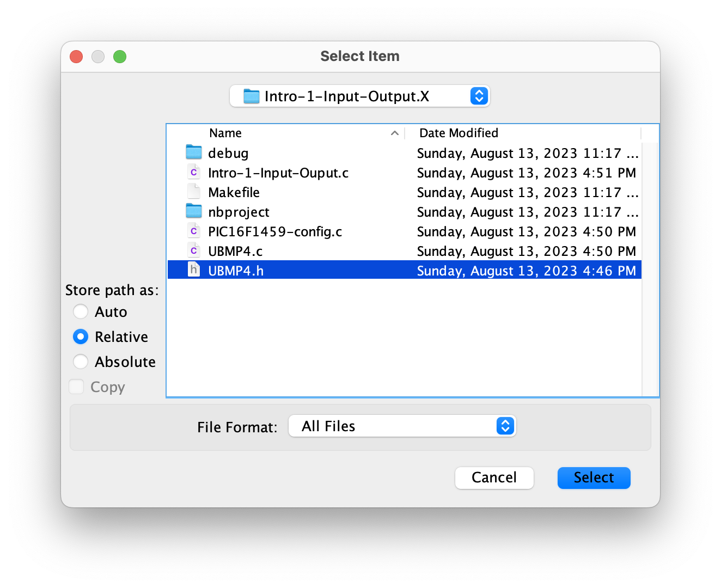Screen dimensions: 721x588
Task: Click the C icon beside PIC16F1459-config.c
Action: tap(194, 230)
